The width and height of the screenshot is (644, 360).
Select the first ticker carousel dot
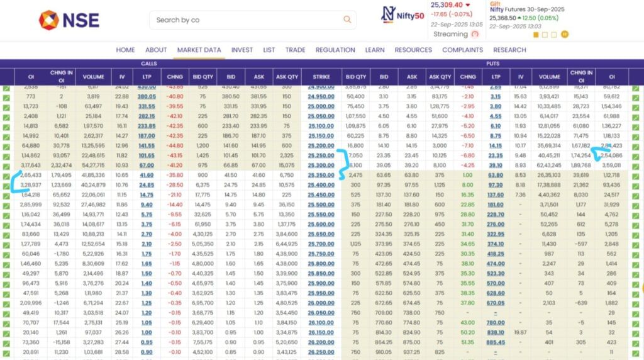(x=536, y=35)
